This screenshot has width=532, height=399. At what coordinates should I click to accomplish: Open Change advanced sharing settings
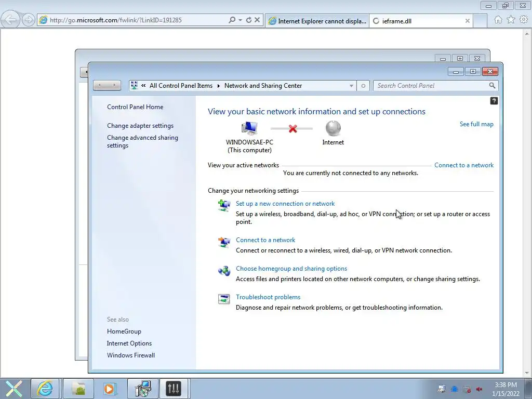pos(142,141)
